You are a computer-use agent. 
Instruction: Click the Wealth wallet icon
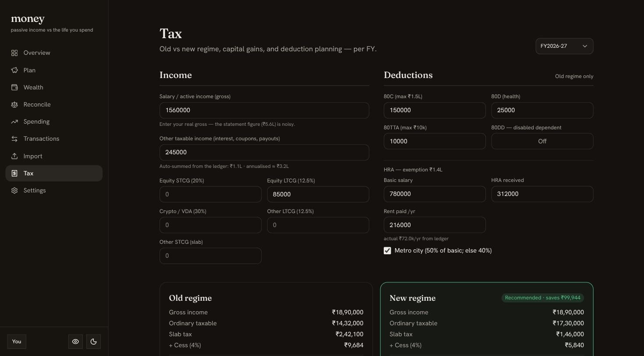(14, 87)
